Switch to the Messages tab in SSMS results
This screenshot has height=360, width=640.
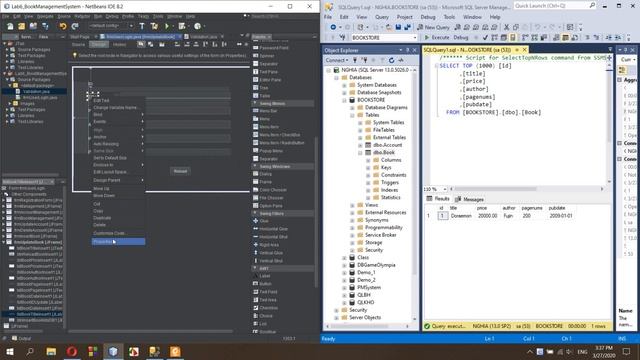coord(469,199)
